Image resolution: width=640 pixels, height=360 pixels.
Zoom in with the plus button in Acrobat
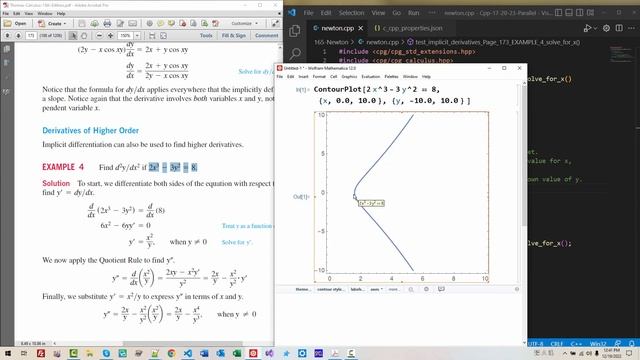tap(110, 36)
